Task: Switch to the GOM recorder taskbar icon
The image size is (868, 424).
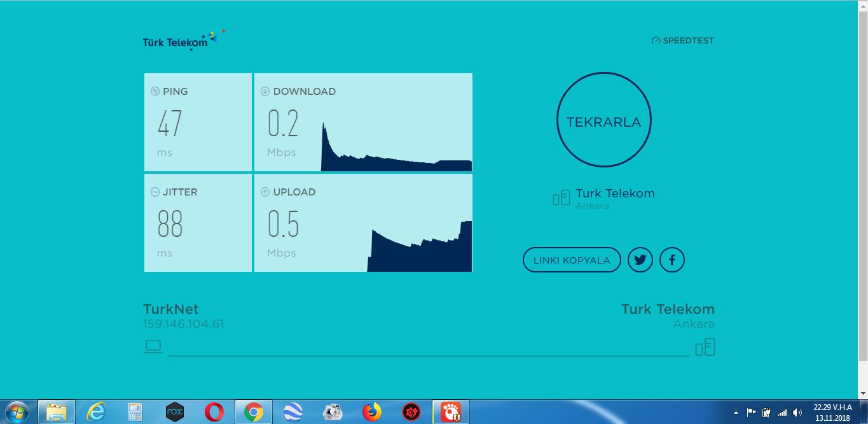Action: tap(451, 412)
